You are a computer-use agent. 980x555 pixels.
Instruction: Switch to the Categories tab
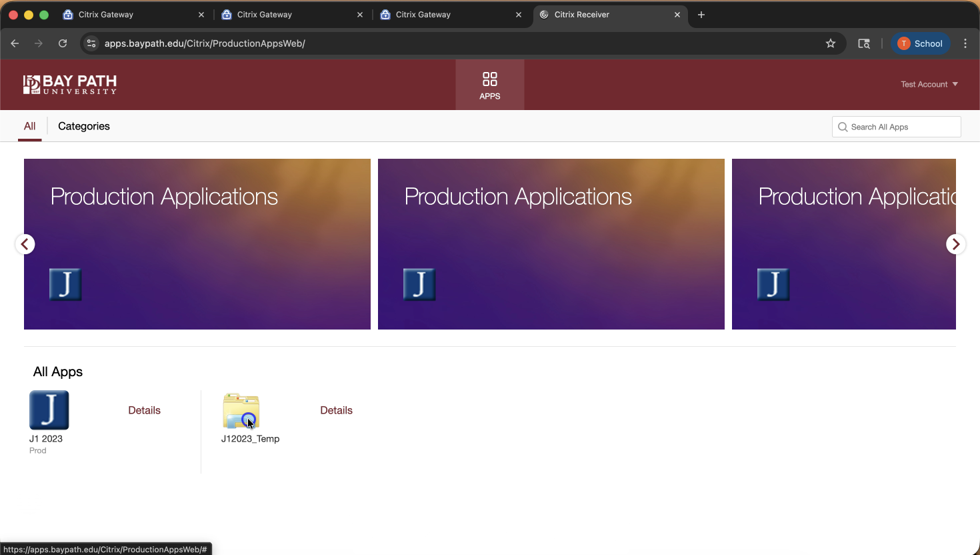point(84,126)
